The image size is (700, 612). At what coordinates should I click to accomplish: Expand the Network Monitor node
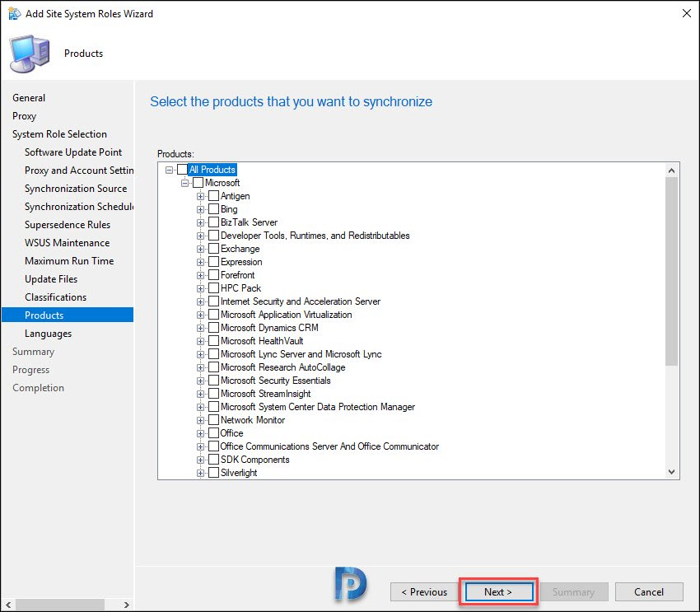click(200, 420)
